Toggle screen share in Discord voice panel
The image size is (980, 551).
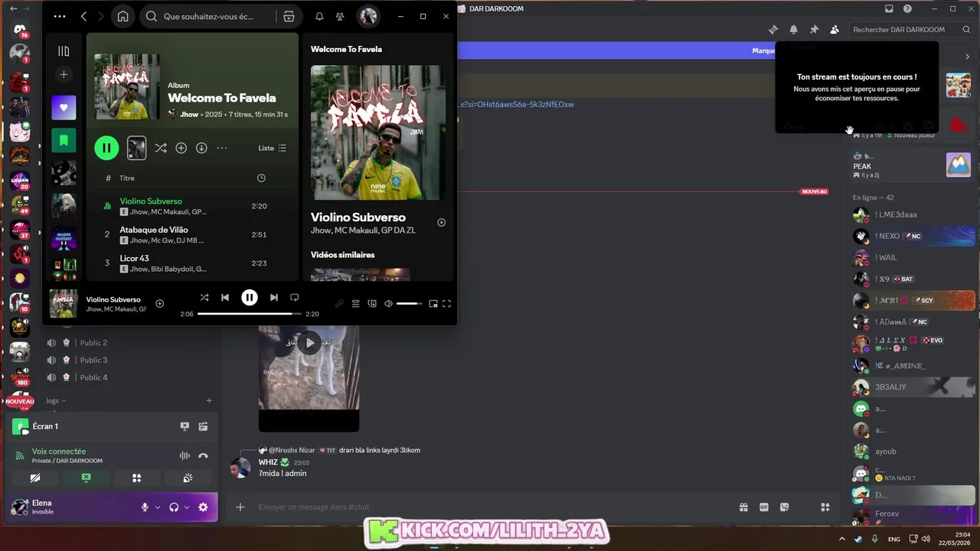(86, 478)
